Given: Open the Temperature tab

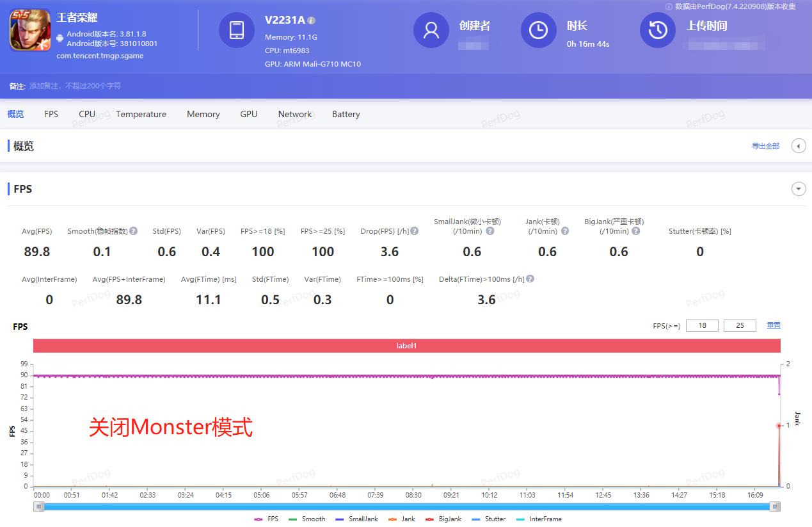Looking at the screenshot, I should [x=141, y=114].
